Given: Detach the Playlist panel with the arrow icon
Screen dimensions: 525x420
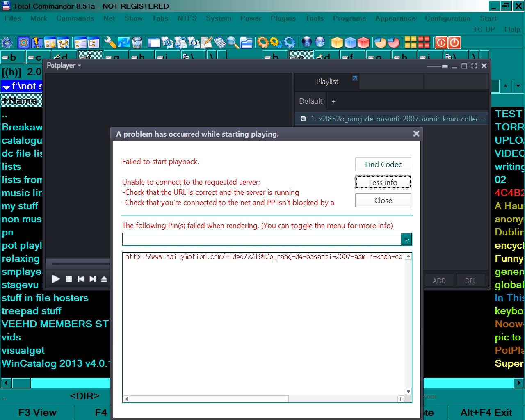Looking at the screenshot, I should tap(355, 78).
